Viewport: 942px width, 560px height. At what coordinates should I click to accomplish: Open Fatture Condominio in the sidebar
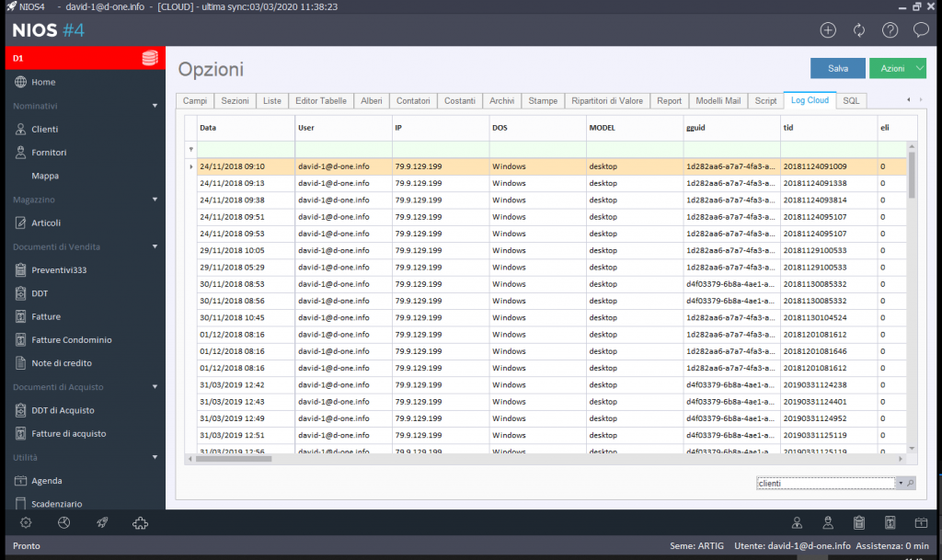(x=72, y=339)
